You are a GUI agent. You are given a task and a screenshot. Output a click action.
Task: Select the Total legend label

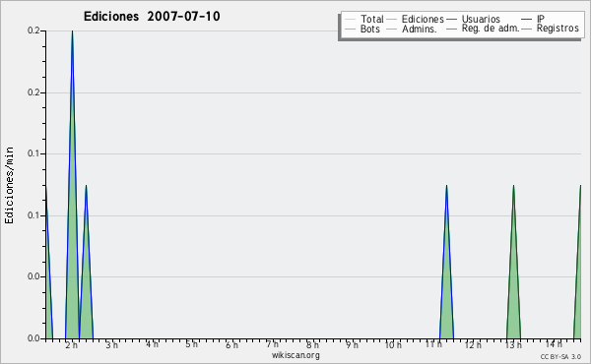371,19
